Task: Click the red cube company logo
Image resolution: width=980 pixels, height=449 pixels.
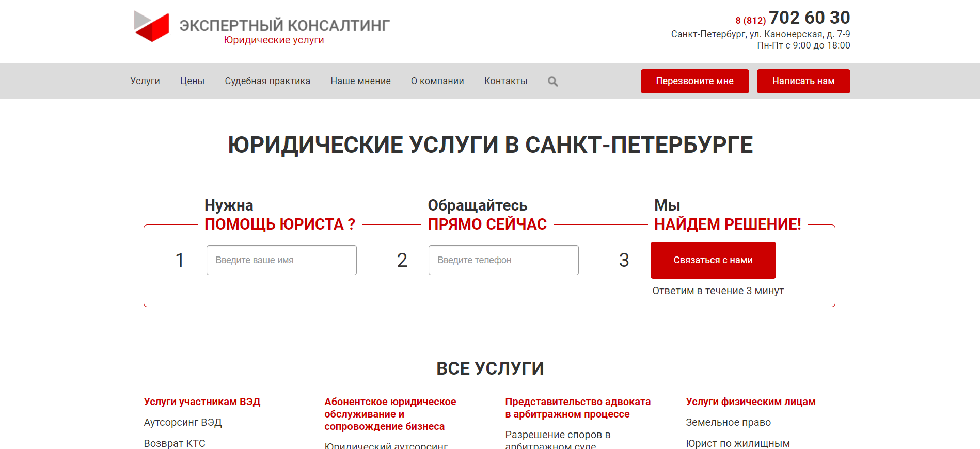Action: (x=151, y=26)
